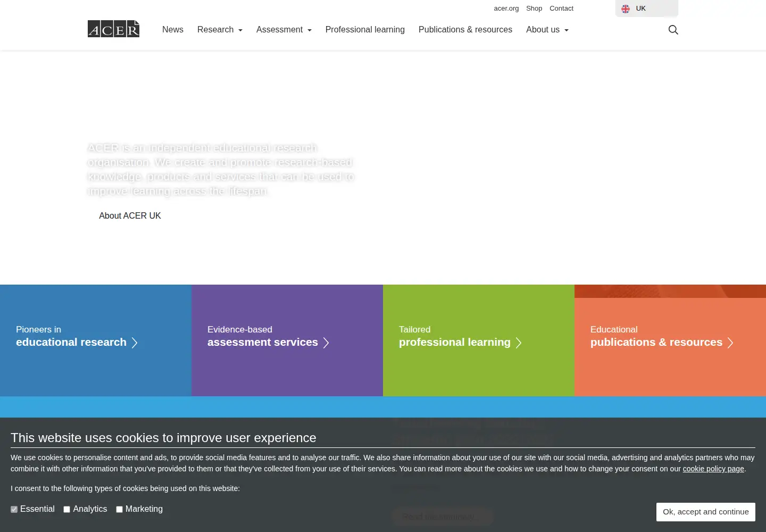Click the publications & resources chevron arrow
This screenshot has height=532, width=766.
pos(730,343)
